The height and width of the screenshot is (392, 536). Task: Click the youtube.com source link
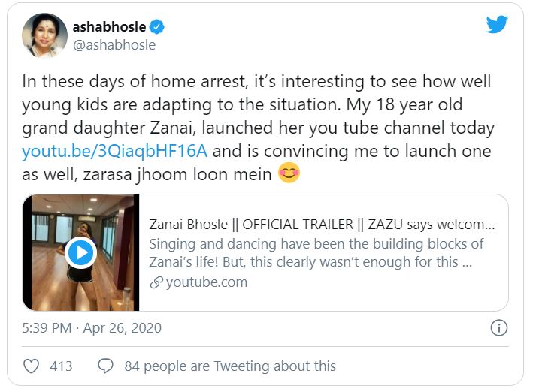(206, 282)
